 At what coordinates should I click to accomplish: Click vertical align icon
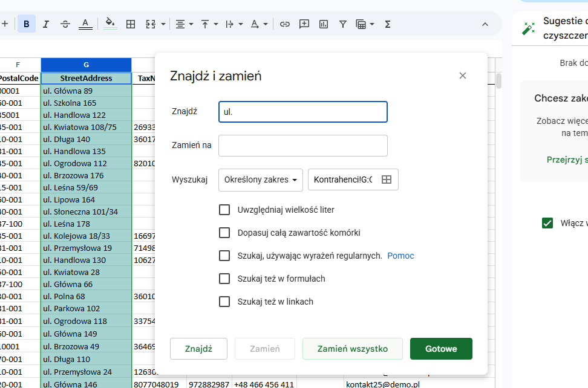(205, 24)
